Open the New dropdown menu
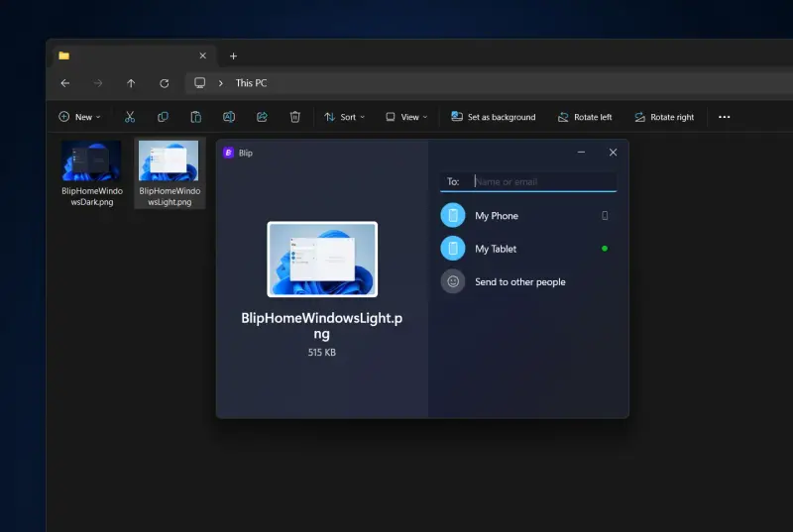Viewport: 793px width, 532px height. click(x=81, y=117)
